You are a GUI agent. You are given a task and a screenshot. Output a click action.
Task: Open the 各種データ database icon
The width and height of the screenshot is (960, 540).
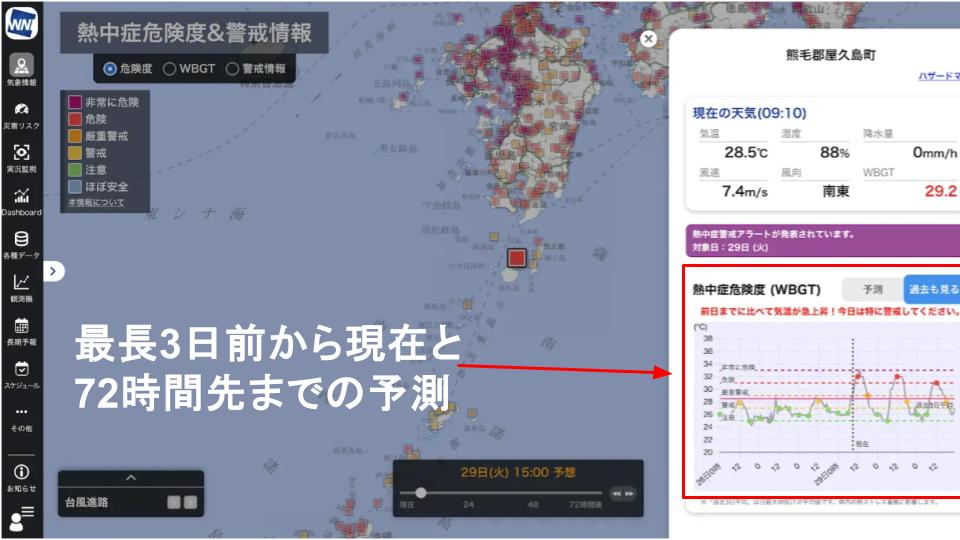coord(21,241)
